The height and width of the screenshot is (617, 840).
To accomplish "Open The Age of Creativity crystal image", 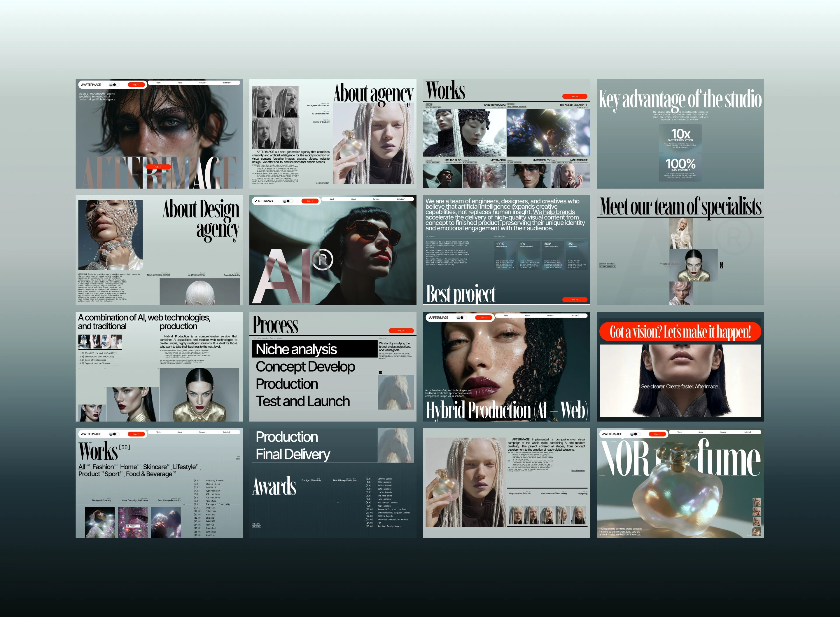I will (549, 133).
